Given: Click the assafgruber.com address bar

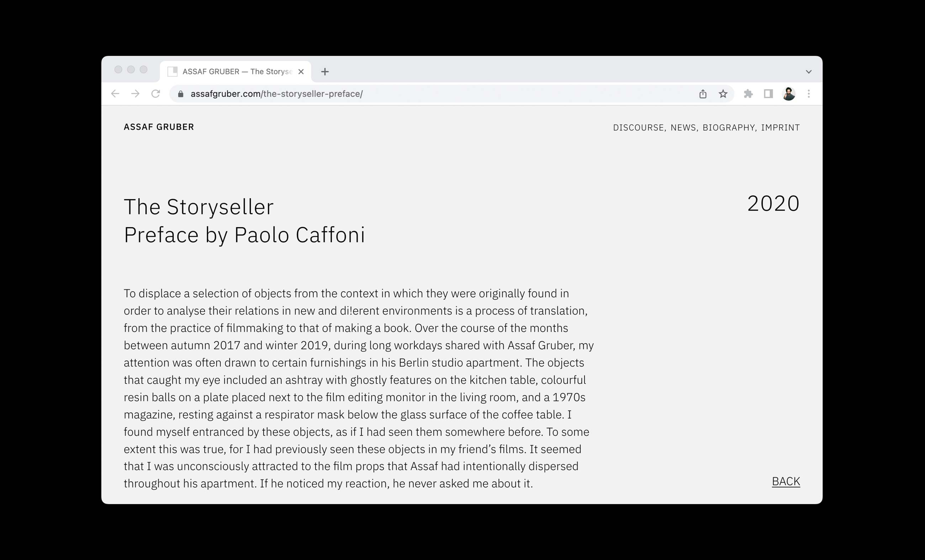Looking at the screenshot, I should 432,94.
